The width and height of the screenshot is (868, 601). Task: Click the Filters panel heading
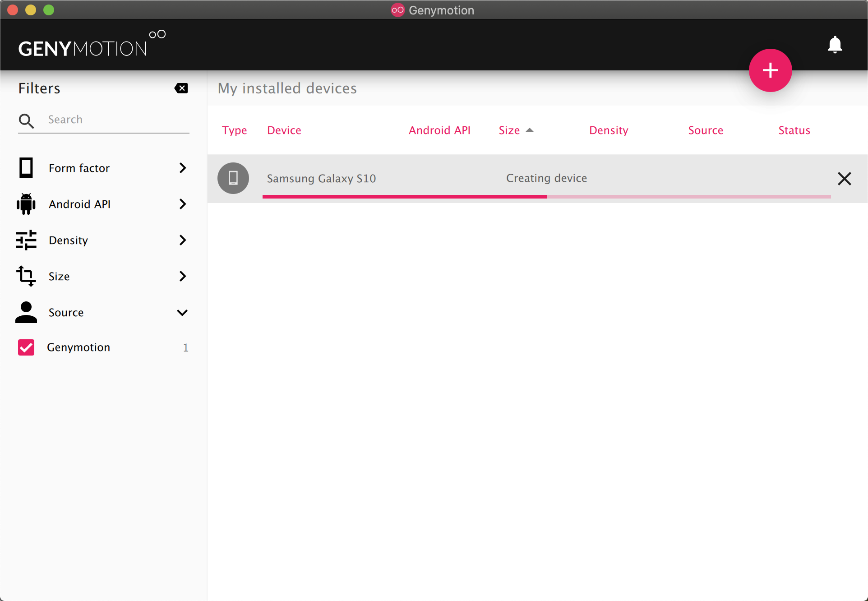pyautogui.click(x=39, y=88)
